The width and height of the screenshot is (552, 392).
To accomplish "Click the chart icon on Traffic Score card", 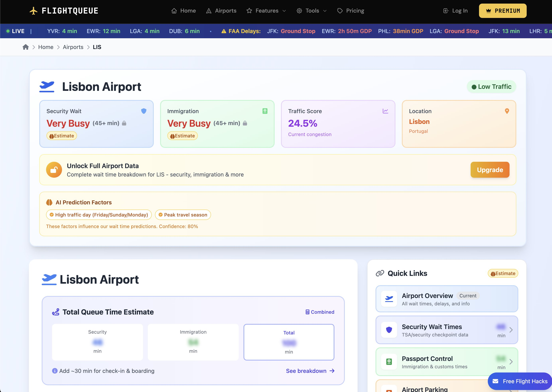I will (385, 111).
